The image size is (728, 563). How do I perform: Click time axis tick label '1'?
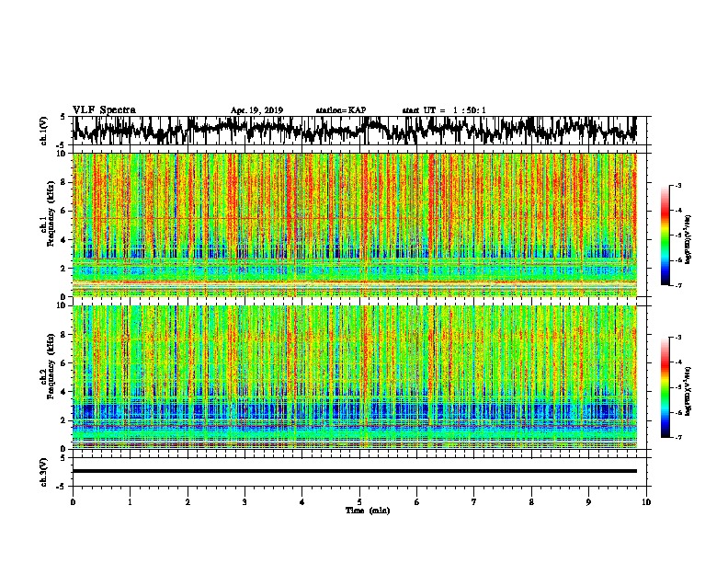click(x=130, y=502)
